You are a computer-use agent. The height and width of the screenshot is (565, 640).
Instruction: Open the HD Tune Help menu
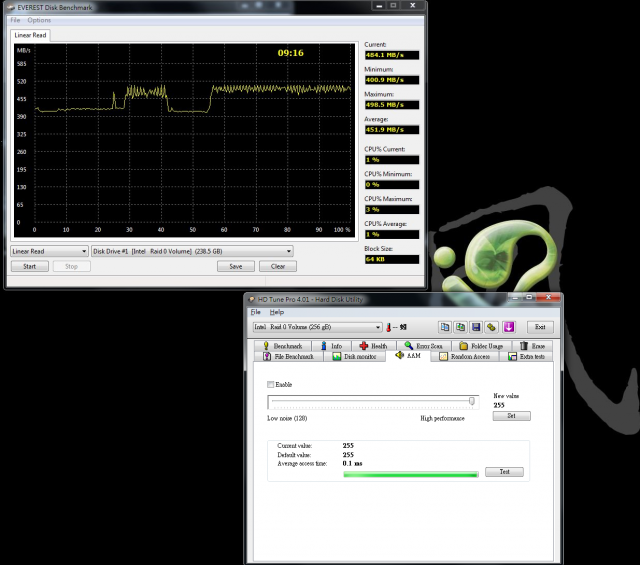(277, 312)
